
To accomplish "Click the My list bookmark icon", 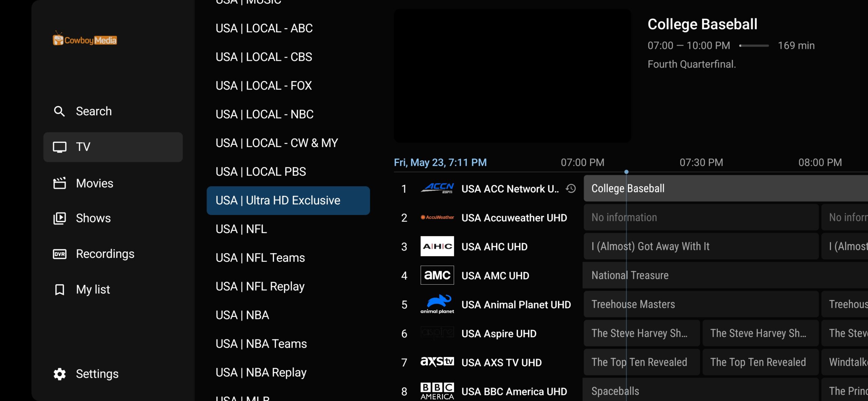I will coord(59,289).
